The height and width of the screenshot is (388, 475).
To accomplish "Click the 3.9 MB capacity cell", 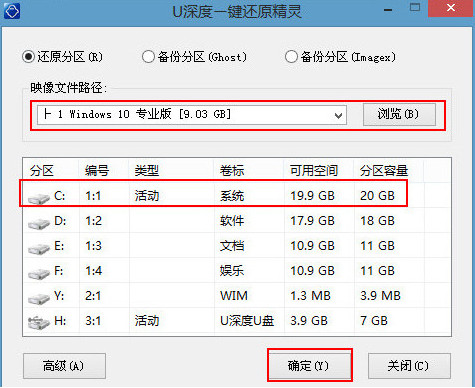I will coord(380,296).
